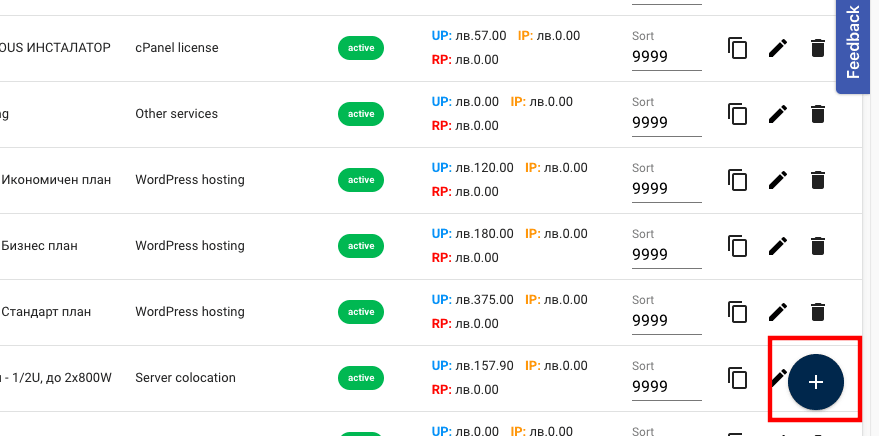The image size is (879, 436).
Task: Duplicate the Икономичен план row
Action: 738,180
